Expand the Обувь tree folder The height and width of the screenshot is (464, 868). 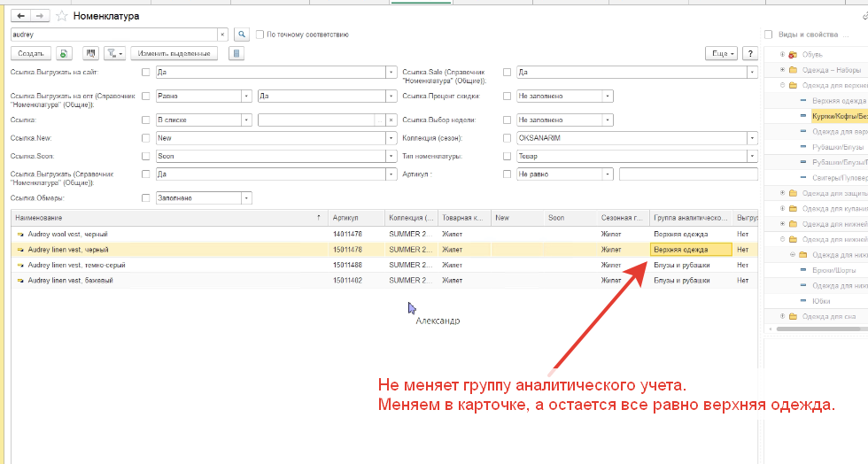click(782, 54)
